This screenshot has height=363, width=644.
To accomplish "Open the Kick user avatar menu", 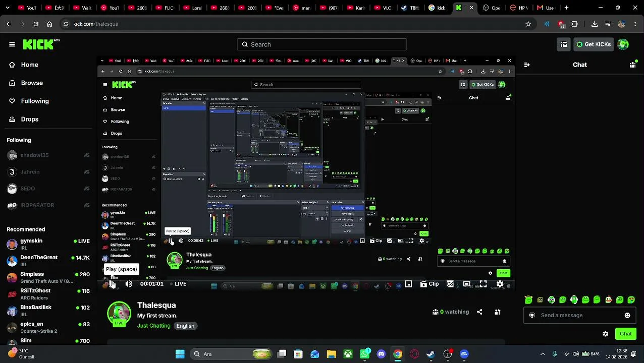I will 623,44.
